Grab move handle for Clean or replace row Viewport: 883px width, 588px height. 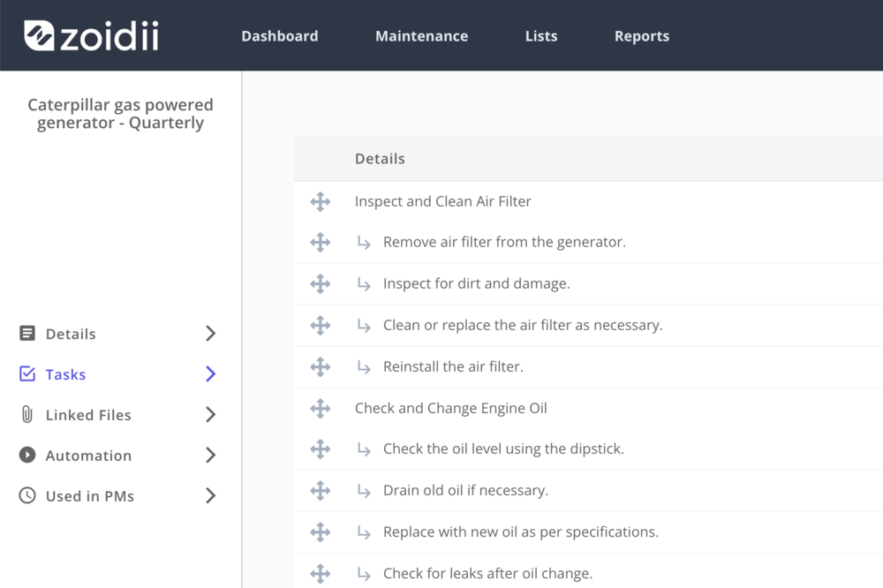[321, 326]
